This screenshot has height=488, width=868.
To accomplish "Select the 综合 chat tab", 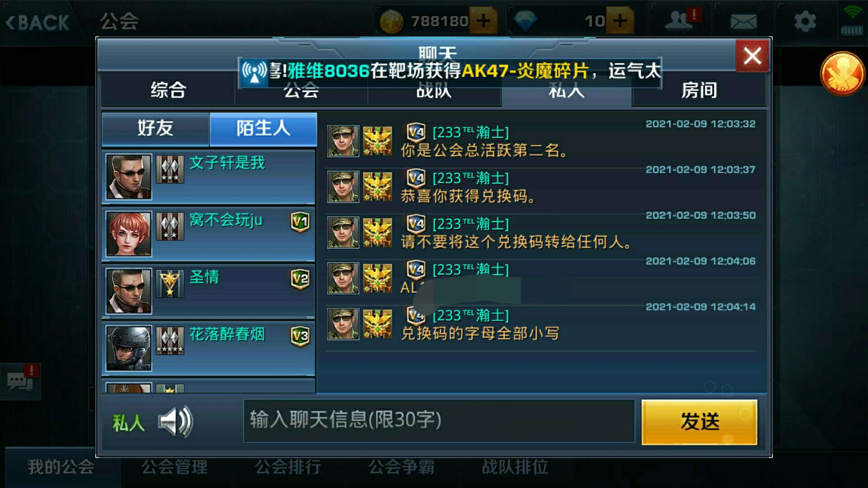I will [x=168, y=90].
